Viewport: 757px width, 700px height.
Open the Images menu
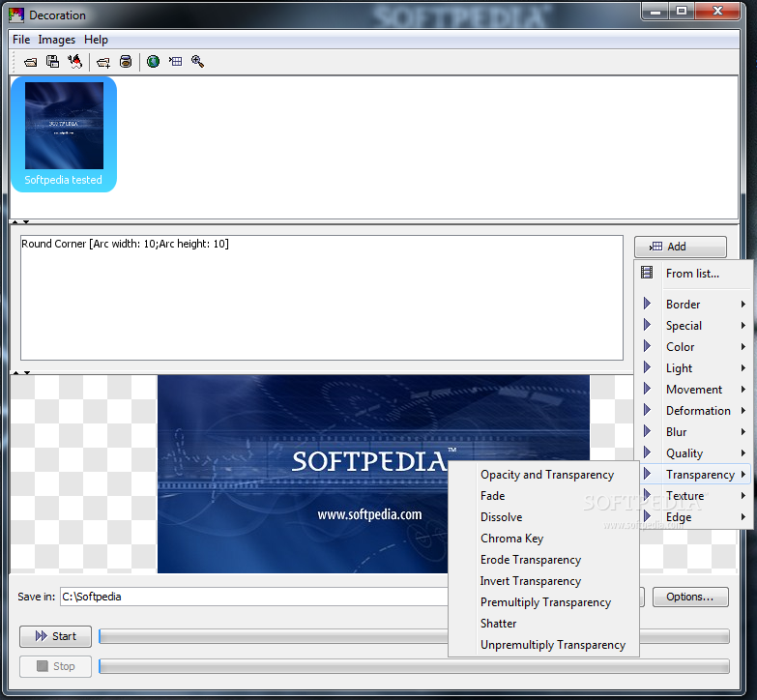(x=57, y=40)
